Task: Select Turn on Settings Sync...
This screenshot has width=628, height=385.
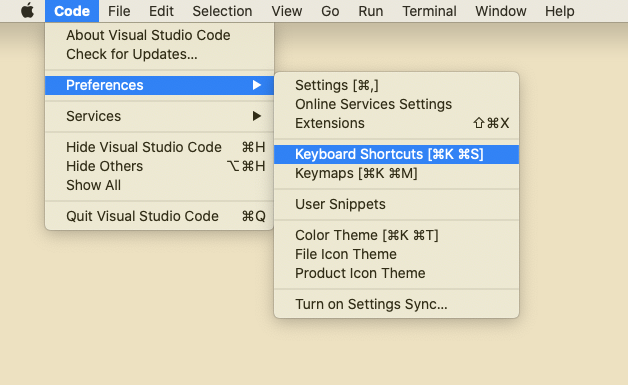Action: (x=397, y=304)
